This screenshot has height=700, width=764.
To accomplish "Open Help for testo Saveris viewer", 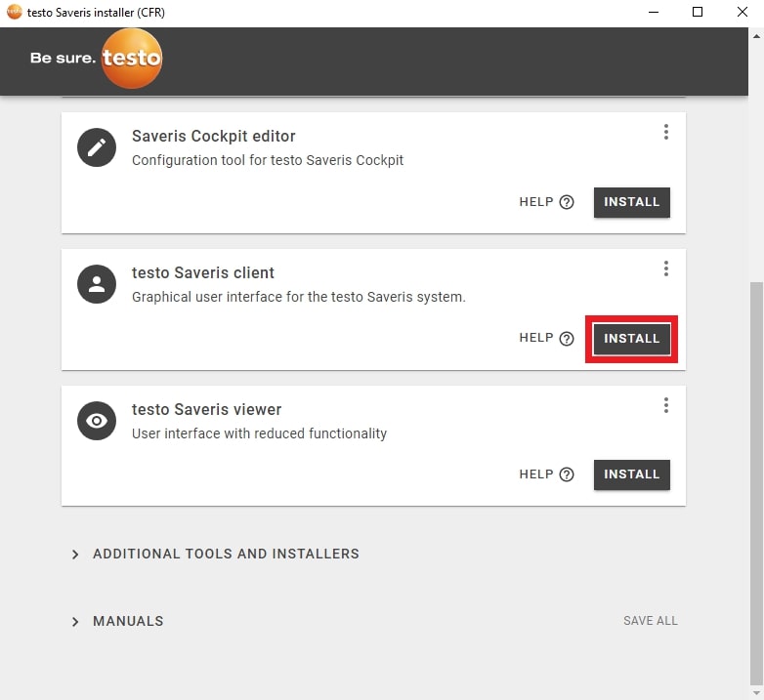I will click(x=546, y=474).
